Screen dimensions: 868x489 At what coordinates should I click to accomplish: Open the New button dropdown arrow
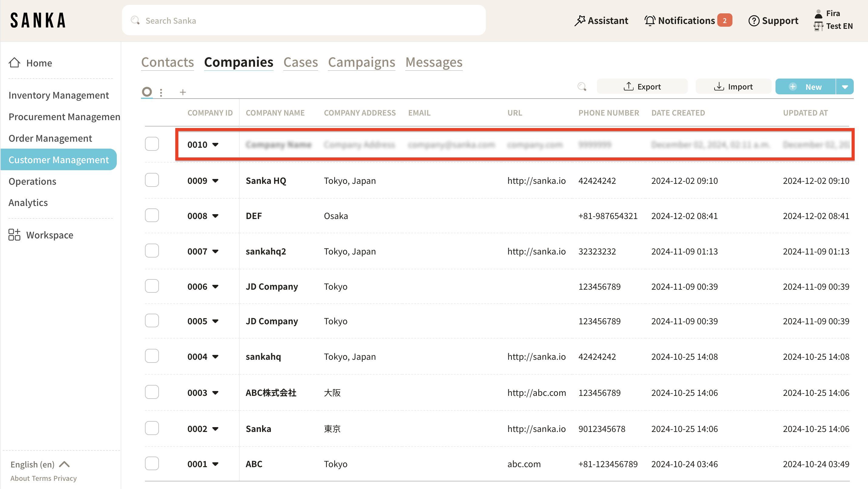845,87
